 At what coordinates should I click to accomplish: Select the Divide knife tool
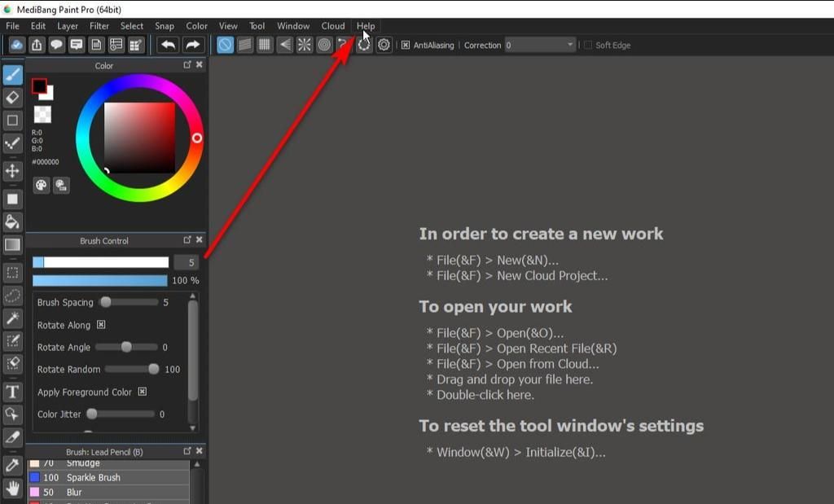point(13,437)
